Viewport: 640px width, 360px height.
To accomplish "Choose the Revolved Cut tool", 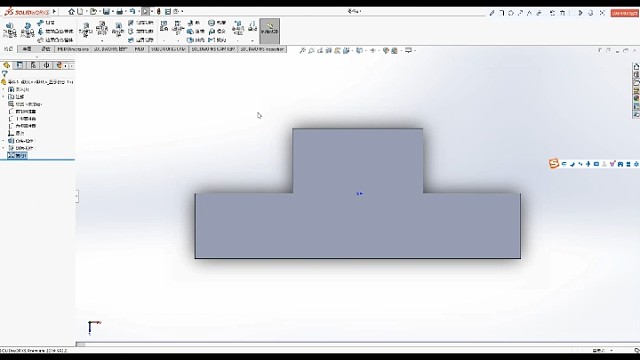I will coord(118,29).
